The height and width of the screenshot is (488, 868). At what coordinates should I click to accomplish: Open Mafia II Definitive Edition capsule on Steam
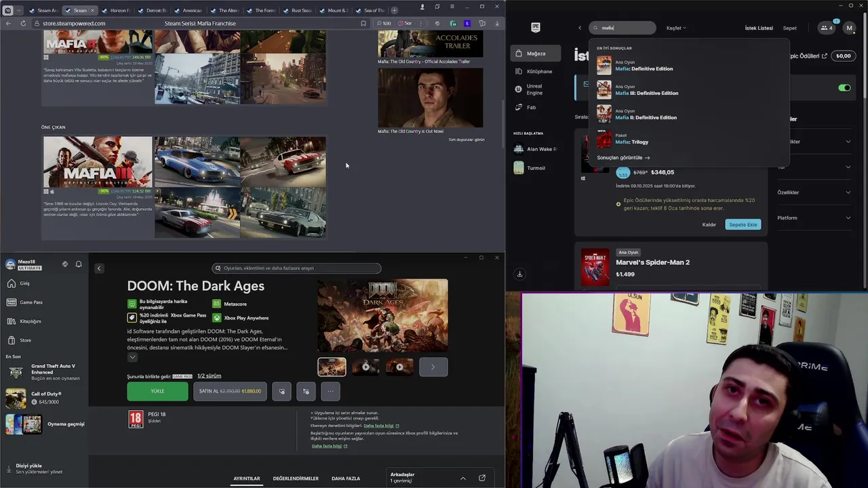98,42
